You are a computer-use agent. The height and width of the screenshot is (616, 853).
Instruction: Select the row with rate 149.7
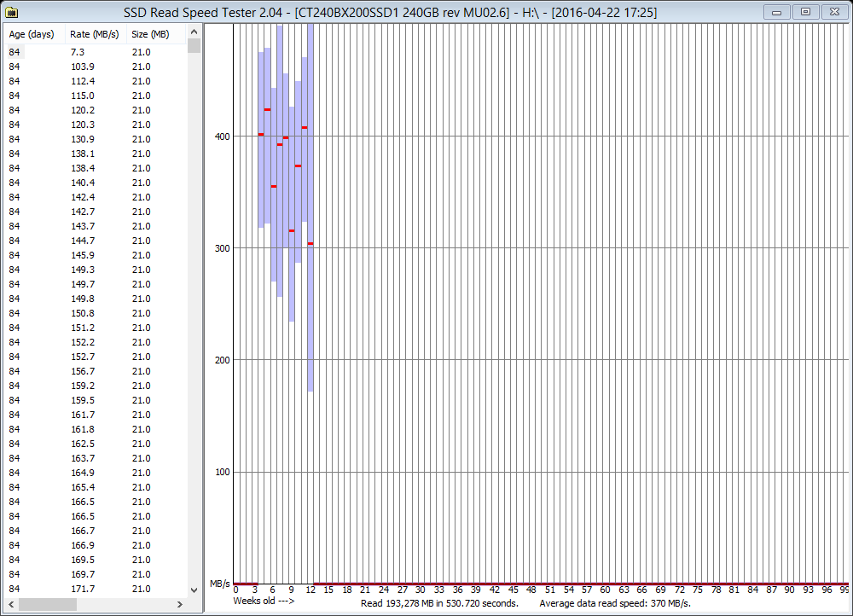96,285
